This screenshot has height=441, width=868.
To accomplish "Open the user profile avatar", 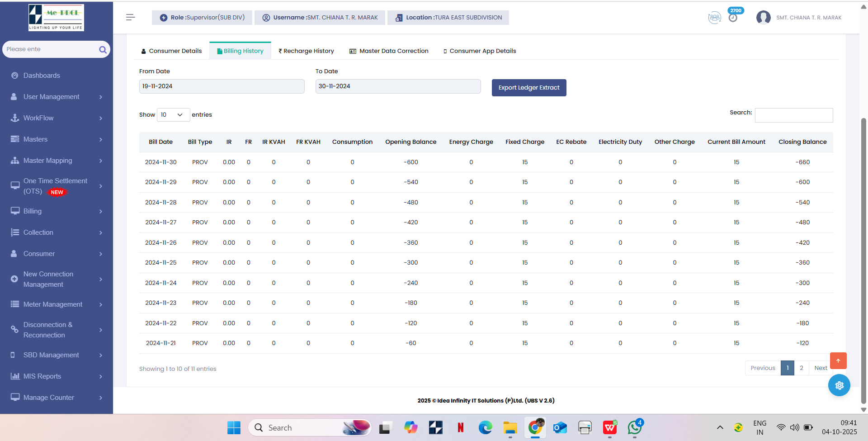I will (x=763, y=18).
